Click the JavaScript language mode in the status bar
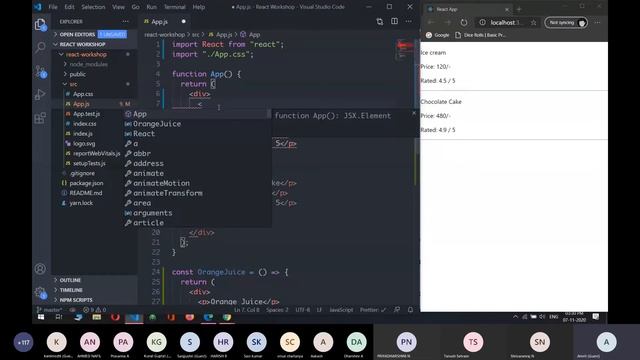 tap(341, 310)
